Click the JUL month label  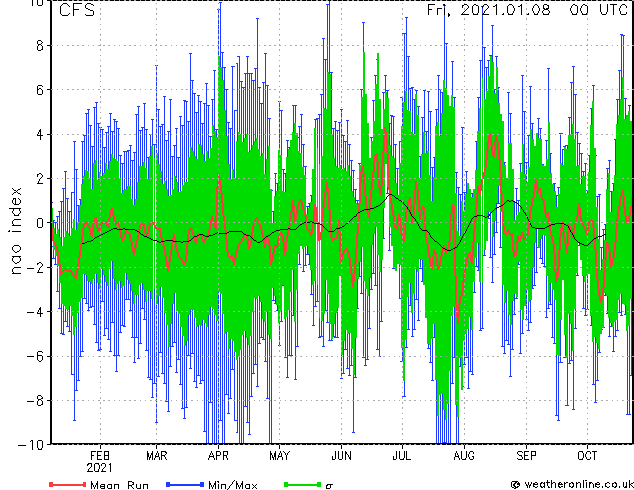coord(402,456)
